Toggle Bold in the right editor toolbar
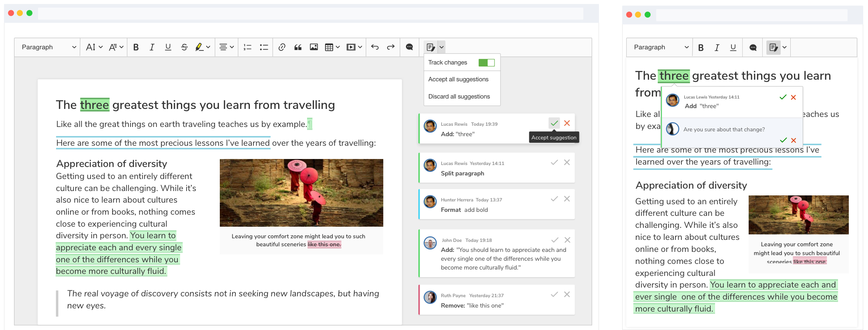The image size is (868, 330). (701, 47)
